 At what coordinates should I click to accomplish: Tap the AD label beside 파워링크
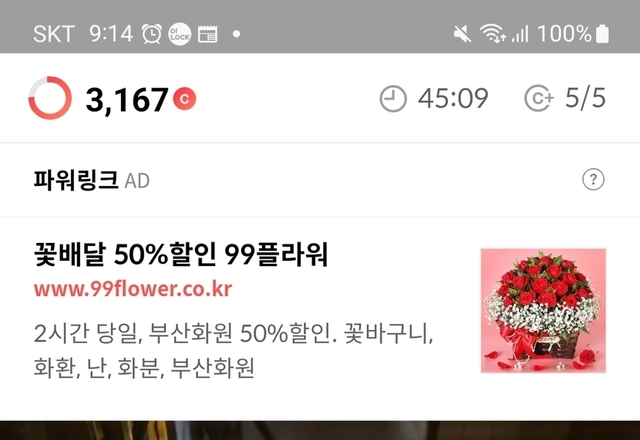coord(137,181)
